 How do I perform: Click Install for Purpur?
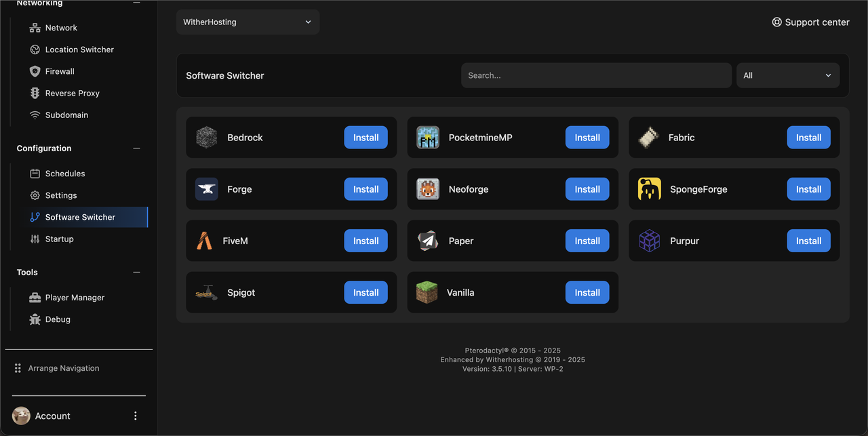coord(808,241)
